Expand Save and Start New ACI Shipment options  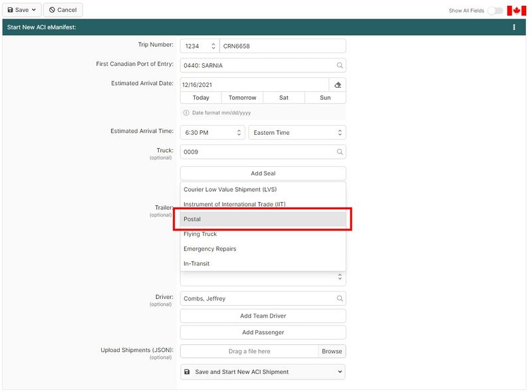[x=340, y=372]
